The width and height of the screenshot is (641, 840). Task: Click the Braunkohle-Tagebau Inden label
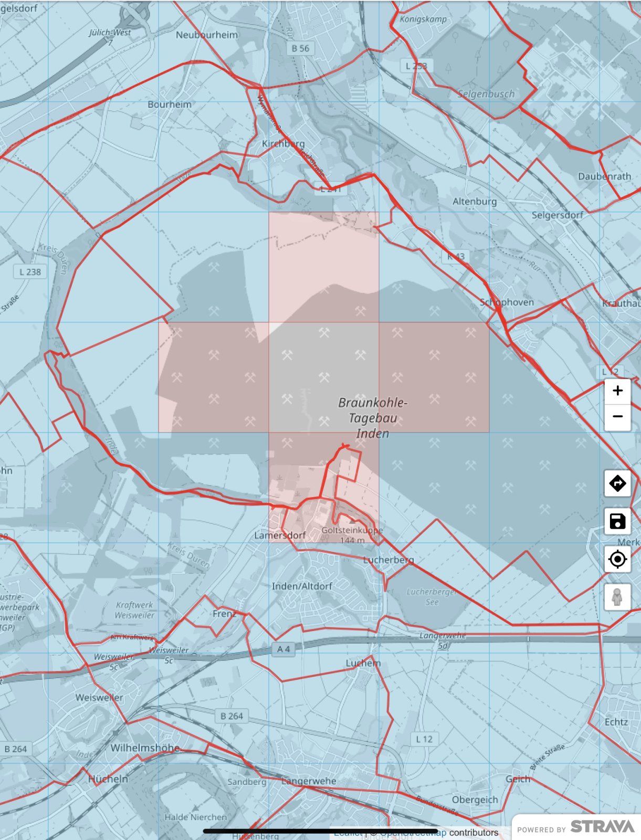click(x=373, y=418)
